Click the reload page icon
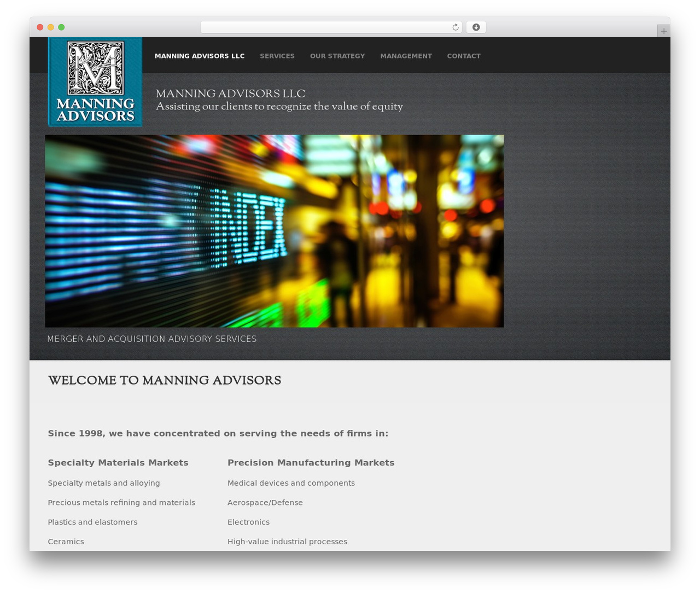This screenshot has width=700, height=593. tap(455, 27)
